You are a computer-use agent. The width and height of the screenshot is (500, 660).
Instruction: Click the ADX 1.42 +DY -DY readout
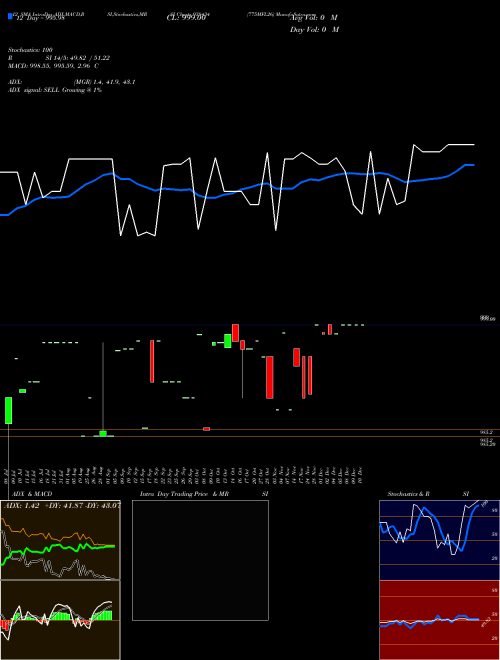tap(62, 506)
